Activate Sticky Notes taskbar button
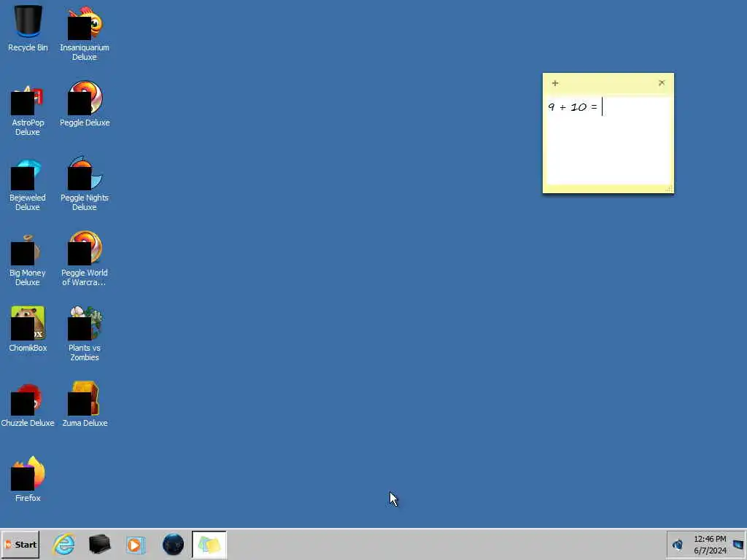The height and width of the screenshot is (560, 747). pyautogui.click(x=209, y=545)
